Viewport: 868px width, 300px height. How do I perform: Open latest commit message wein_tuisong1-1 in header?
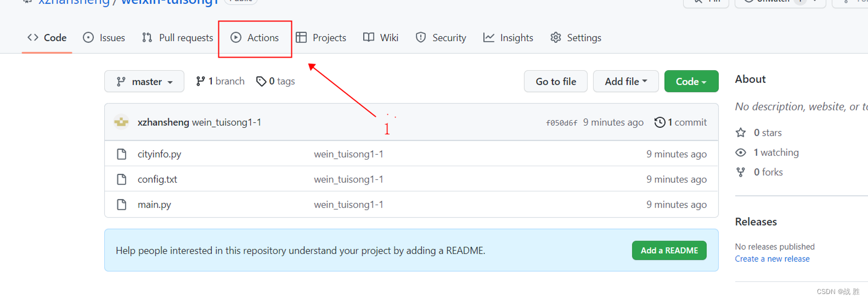(227, 122)
